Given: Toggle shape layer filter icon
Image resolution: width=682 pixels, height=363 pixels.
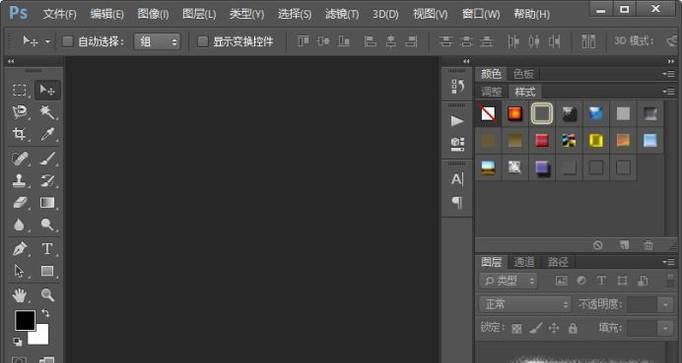Looking at the screenshot, I should (622, 281).
